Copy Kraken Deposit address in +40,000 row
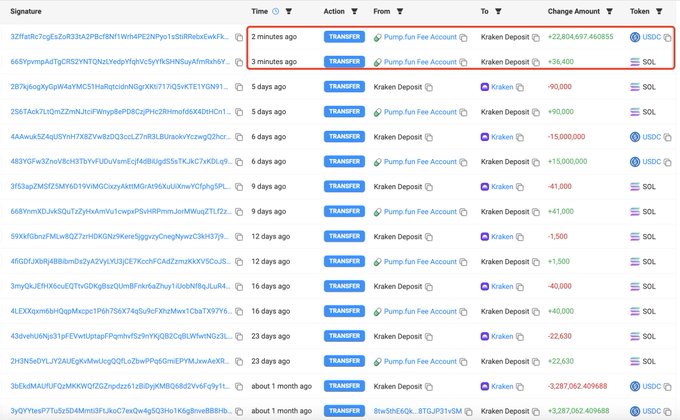Viewport: 680px width, 420px height. coord(536,312)
